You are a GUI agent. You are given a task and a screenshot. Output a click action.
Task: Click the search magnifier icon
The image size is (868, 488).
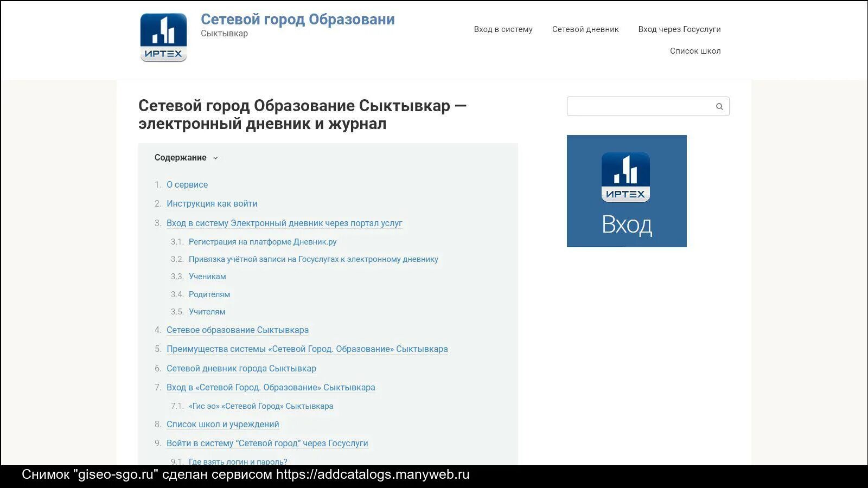(719, 106)
